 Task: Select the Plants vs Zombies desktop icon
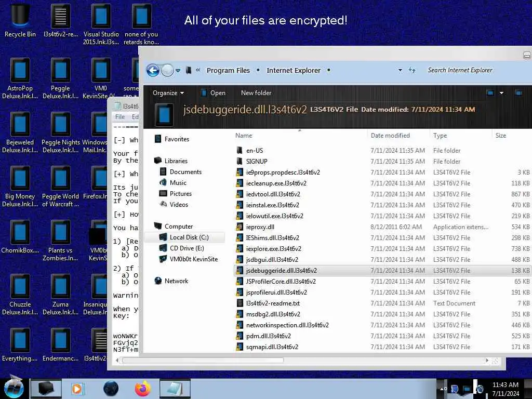click(x=60, y=241)
